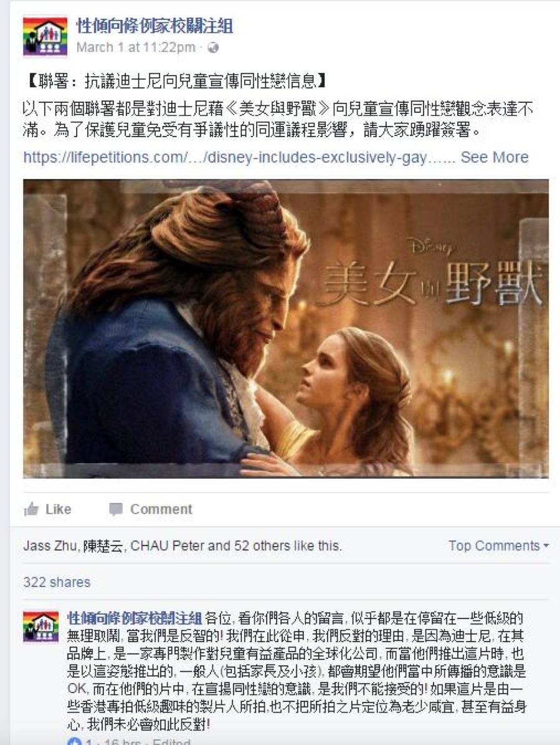Open the Beauty and the Beast image

[286, 329]
